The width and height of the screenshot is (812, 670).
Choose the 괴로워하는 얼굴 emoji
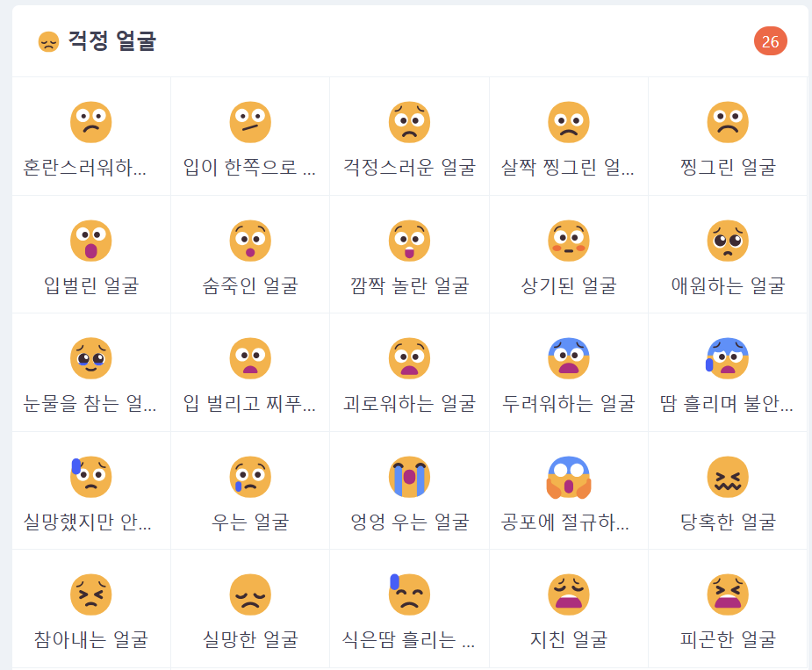click(x=409, y=357)
